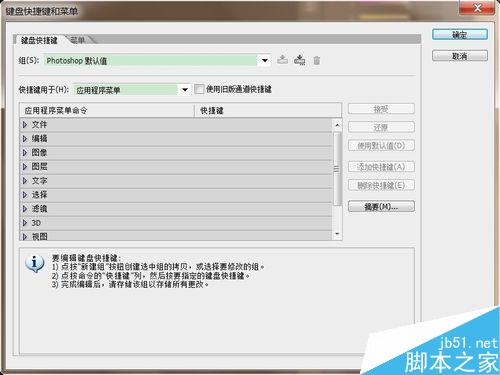Click the list scrollbar up arrow
Image resolution: width=500 pixels, height=375 pixels.
[337, 125]
